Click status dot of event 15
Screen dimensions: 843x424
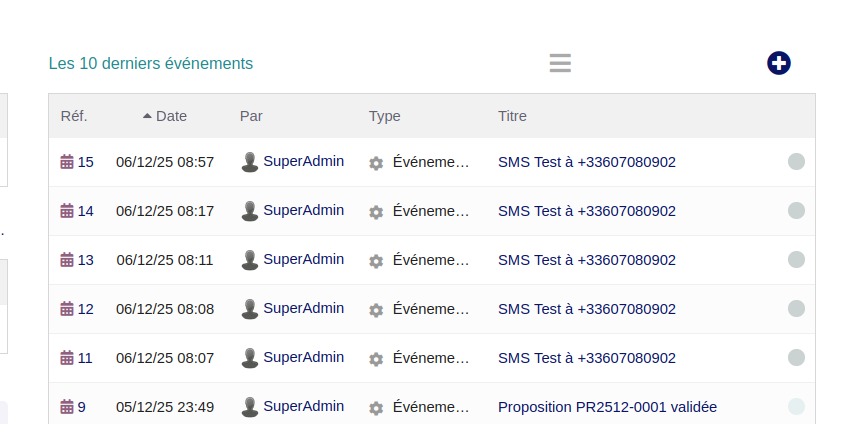click(x=796, y=162)
